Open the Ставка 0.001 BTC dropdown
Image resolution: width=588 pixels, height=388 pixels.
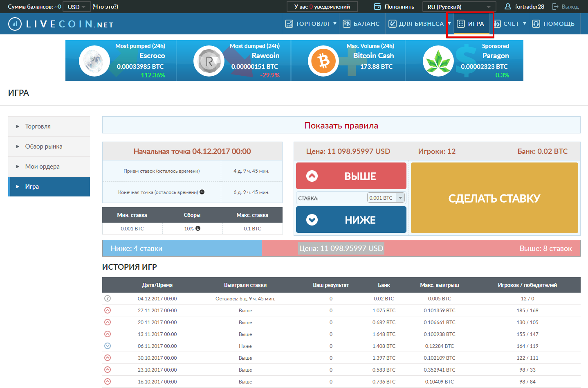pyautogui.click(x=386, y=198)
